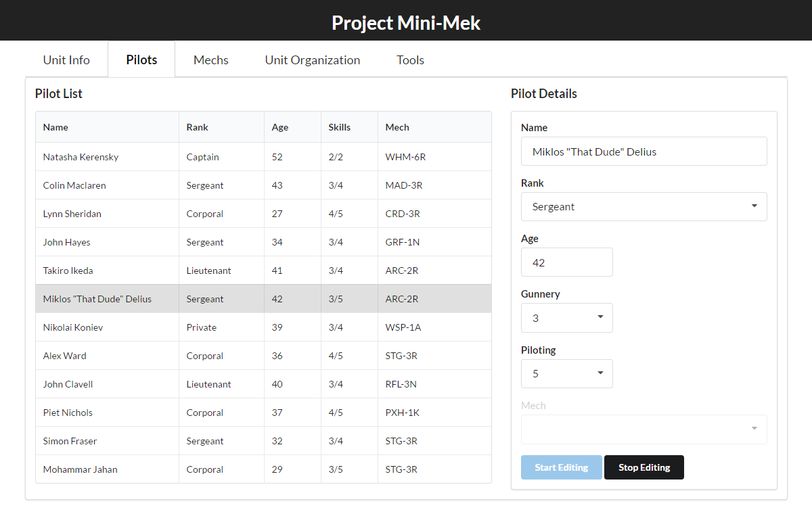Click the MAD-3R mech cell
Screen dimensions: 812x514
[435, 185]
